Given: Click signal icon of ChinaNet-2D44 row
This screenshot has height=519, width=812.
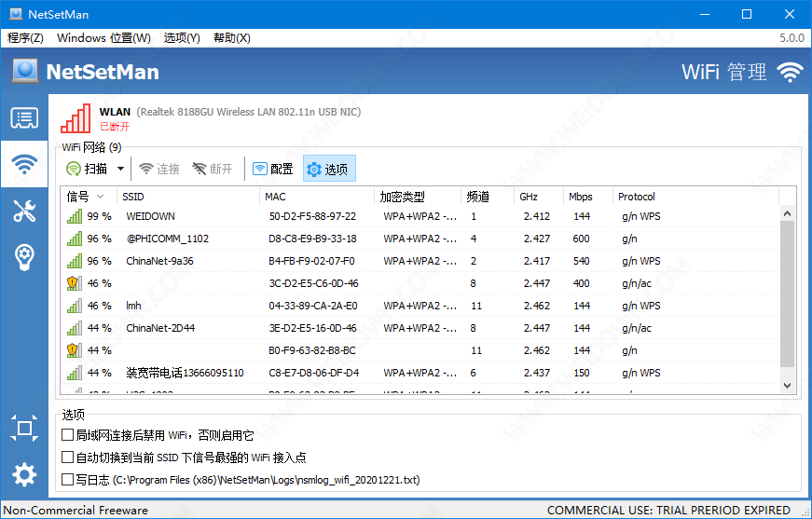Looking at the screenshot, I should pos(75,328).
